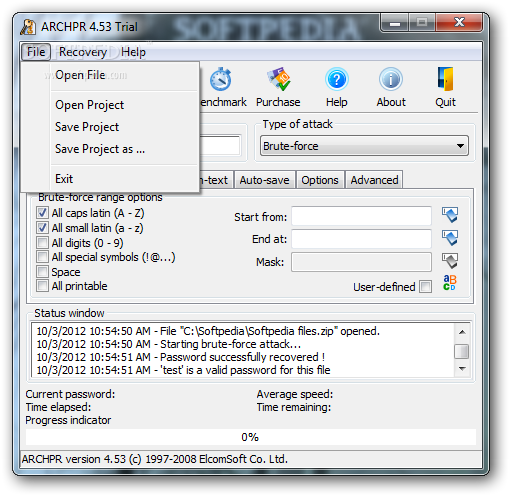Choose Open Project menu entry
This screenshot has height=496, width=510.
(110, 105)
